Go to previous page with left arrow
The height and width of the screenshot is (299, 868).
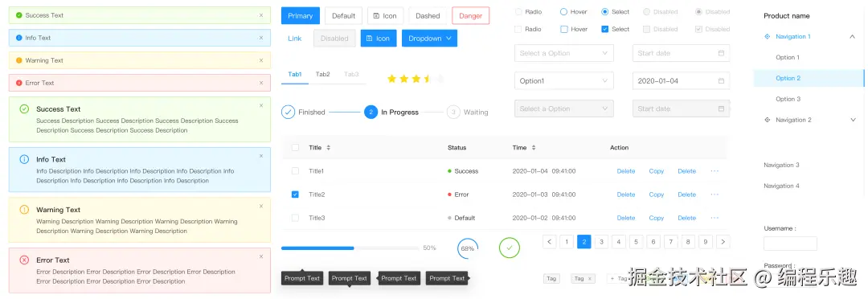(550, 241)
